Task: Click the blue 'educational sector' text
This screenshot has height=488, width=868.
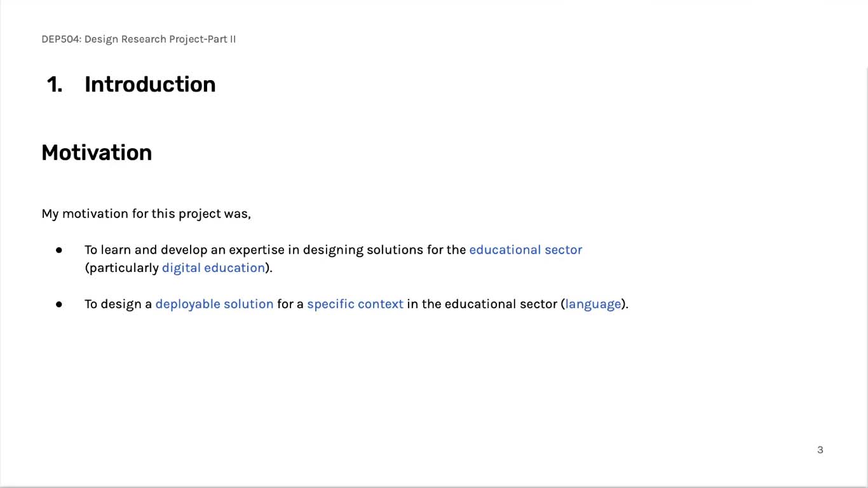Action: tap(526, 250)
